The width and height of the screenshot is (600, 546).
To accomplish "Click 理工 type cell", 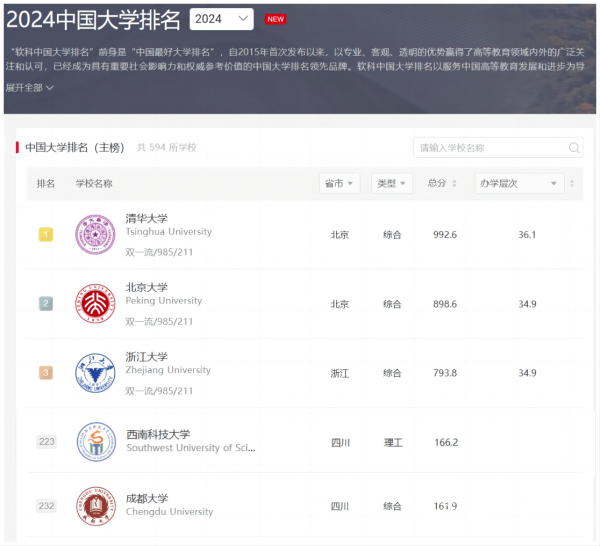I will [x=393, y=443].
